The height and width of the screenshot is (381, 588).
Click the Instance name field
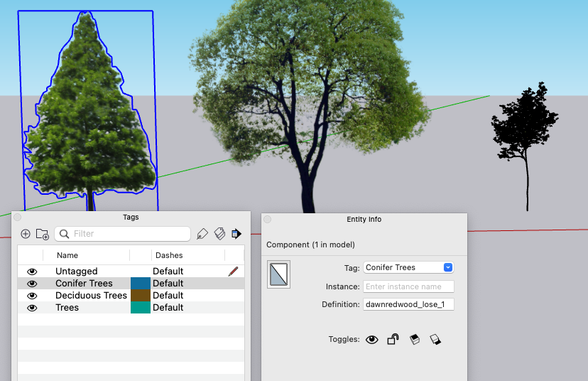pos(408,286)
